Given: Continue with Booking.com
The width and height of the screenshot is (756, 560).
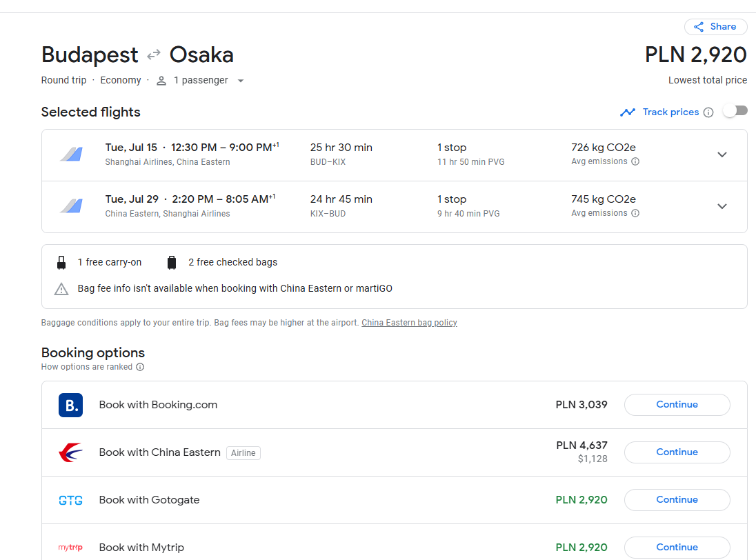Looking at the screenshot, I should coord(677,404).
